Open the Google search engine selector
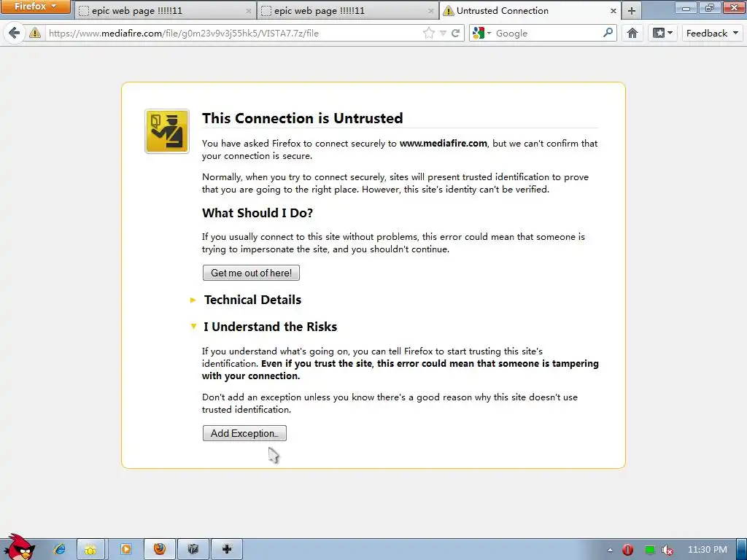The height and width of the screenshot is (560, 747). [481, 33]
